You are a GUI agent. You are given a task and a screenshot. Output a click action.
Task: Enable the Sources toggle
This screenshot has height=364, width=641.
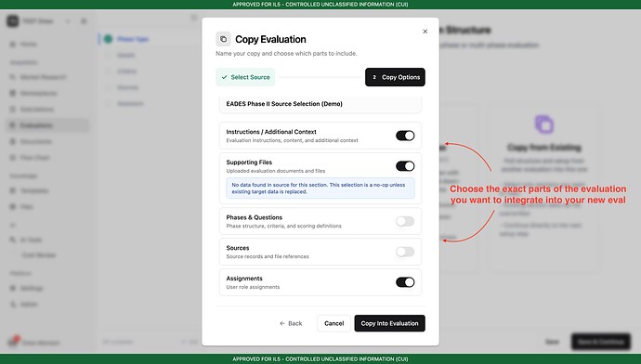(x=405, y=252)
